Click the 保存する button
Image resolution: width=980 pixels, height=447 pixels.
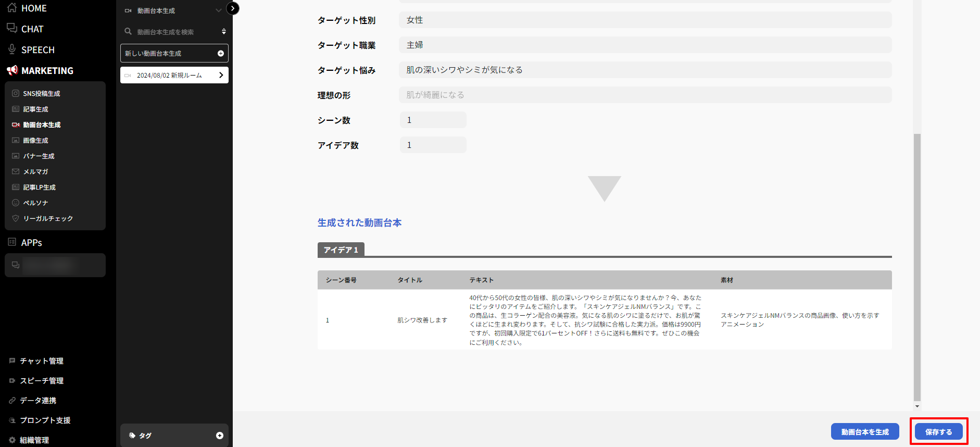pyautogui.click(x=938, y=432)
